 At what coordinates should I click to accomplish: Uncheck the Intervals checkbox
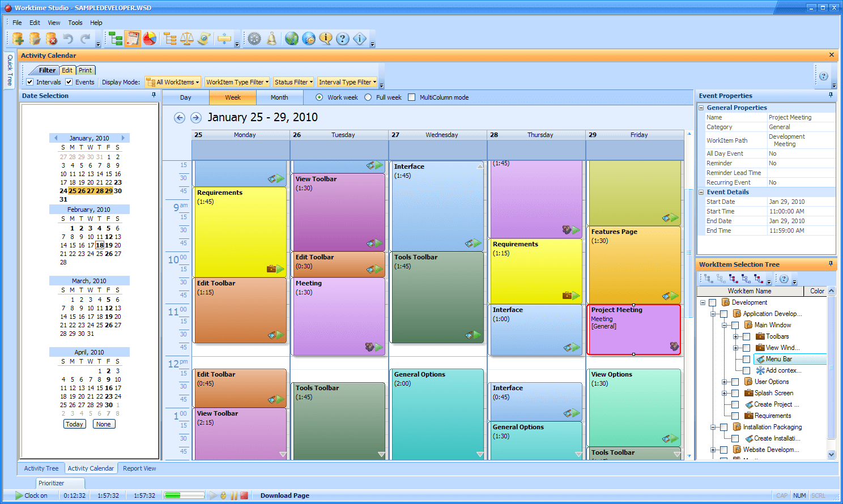29,82
